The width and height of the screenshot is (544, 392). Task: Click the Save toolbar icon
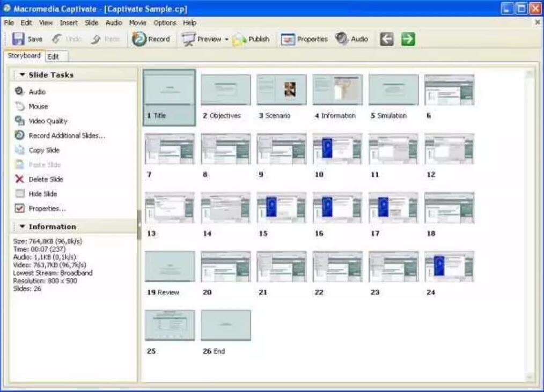(18, 39)
